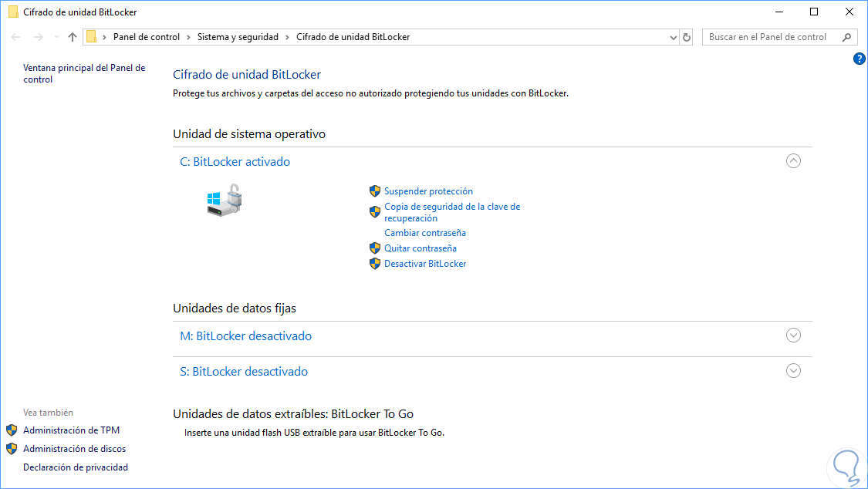The image size is (868, 489).
Task: Select Sistema y seguridad breadcrumb
Action: tap(238, 37)
